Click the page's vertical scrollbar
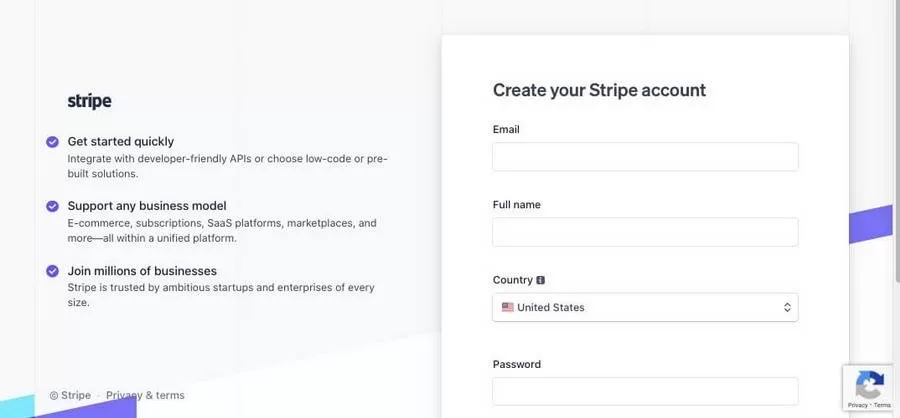Viewport: 900px width, 418px height. click(894, 150)
